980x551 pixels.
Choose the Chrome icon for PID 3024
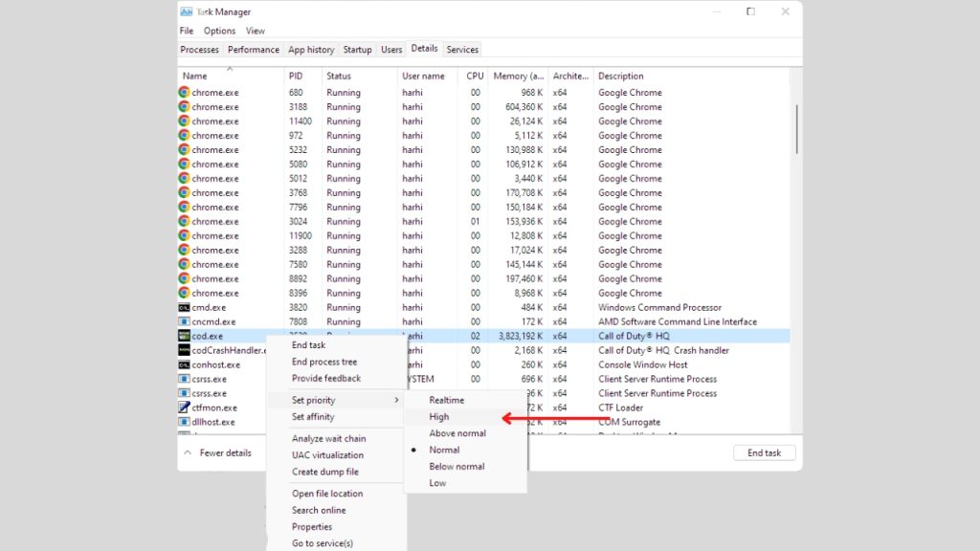(x=184, y=222)
